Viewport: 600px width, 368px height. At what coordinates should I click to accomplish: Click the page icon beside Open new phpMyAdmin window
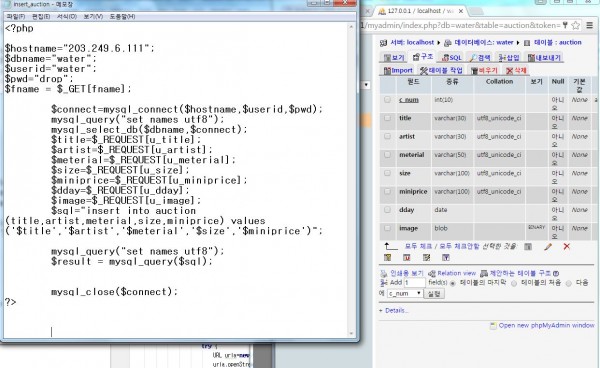(x=493, y=326)
